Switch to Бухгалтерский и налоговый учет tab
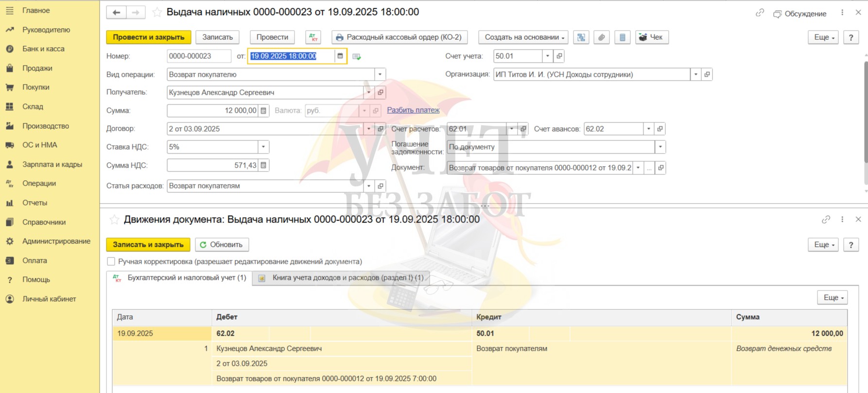Image resolution: width=868 pixels, height=393 pixels. 179,278
